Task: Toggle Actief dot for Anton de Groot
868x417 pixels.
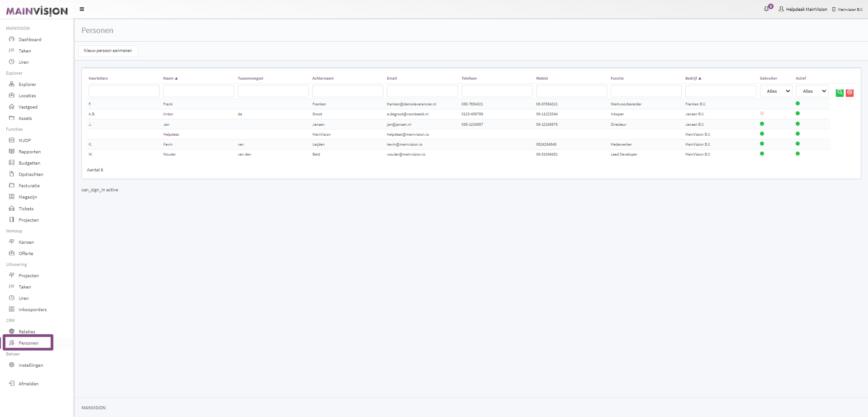Action: click(x=798, y=114)
